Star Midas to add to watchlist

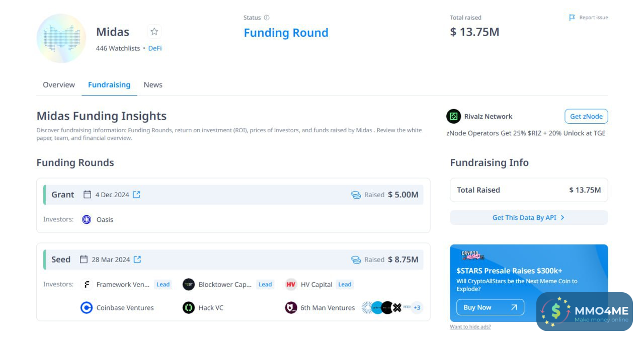coord(154,32)
